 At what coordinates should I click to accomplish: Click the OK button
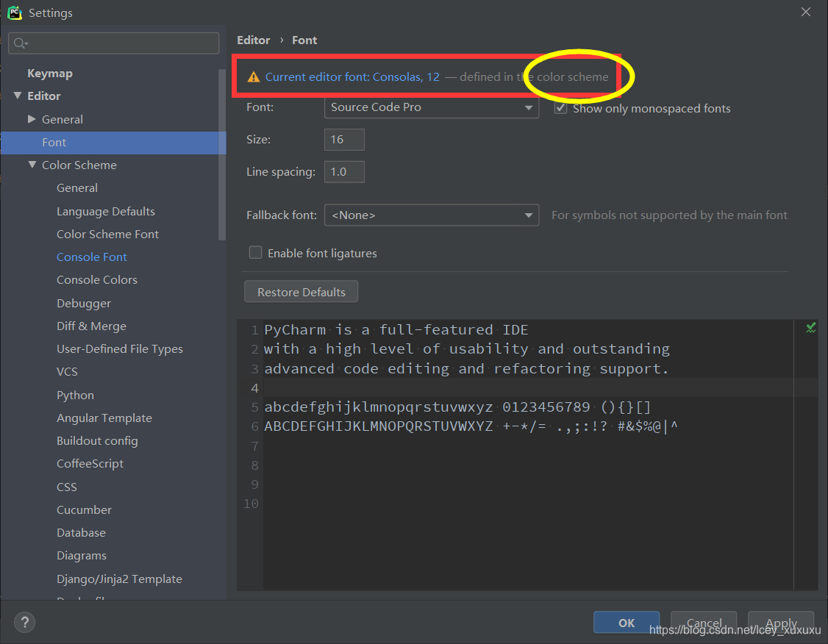(627, 623)
